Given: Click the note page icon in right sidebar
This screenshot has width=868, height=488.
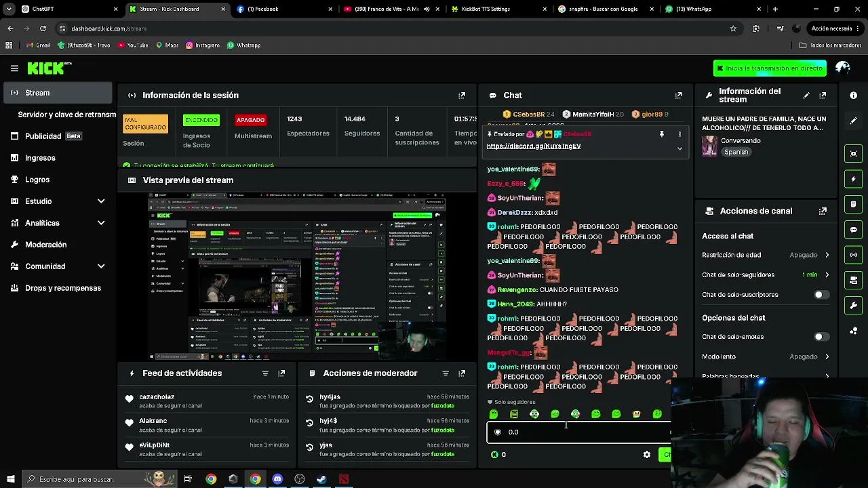Looking at the screenshot, I should (x=854, y=204).
